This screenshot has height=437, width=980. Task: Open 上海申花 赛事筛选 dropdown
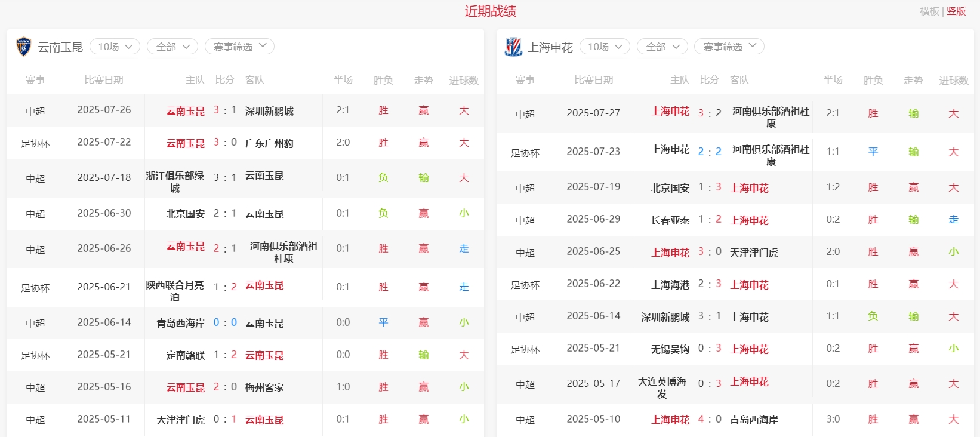729,47
